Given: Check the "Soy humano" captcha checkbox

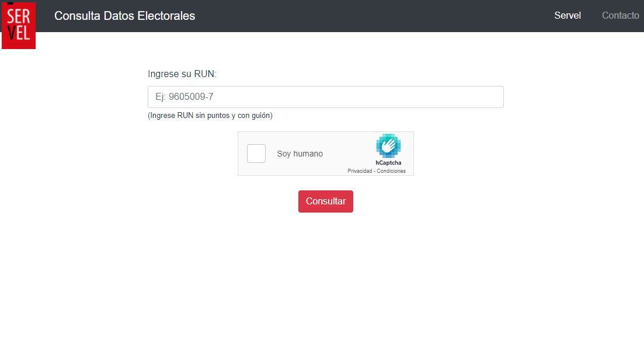Looking at the screenshot, I should [x=256, y=154].
